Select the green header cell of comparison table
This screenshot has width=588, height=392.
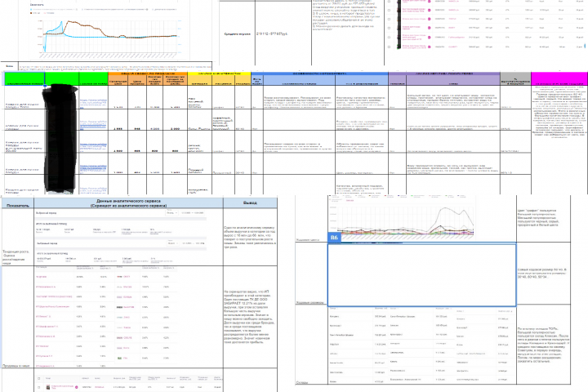click(x=56, y=78)
